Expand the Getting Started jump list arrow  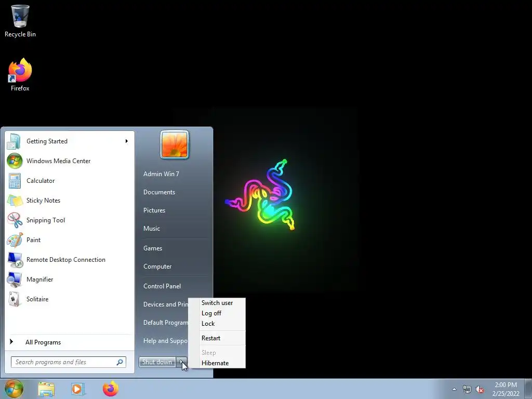coord(127,141)
